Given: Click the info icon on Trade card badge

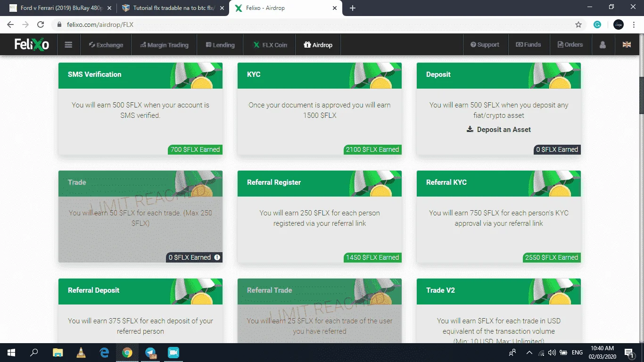Looking at the screenshot, I should 217,257.
